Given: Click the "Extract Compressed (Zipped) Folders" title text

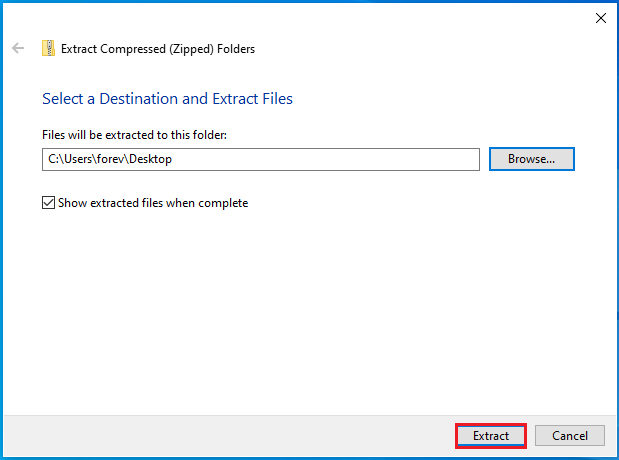Looking at the screenshot, I should point(158,48).
